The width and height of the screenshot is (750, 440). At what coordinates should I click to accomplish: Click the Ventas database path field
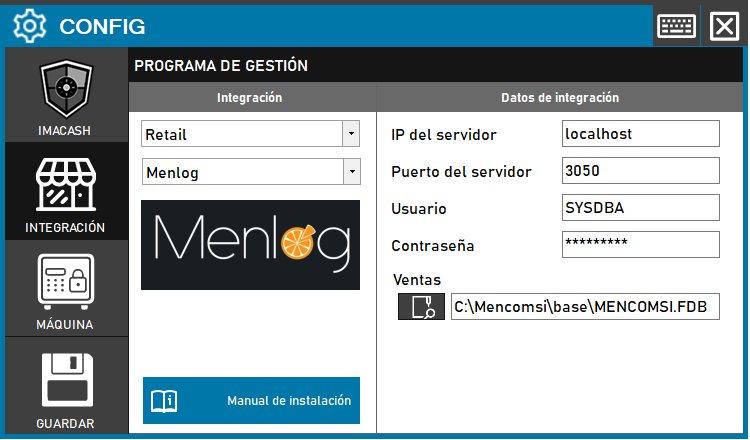[x=584, y=307]
